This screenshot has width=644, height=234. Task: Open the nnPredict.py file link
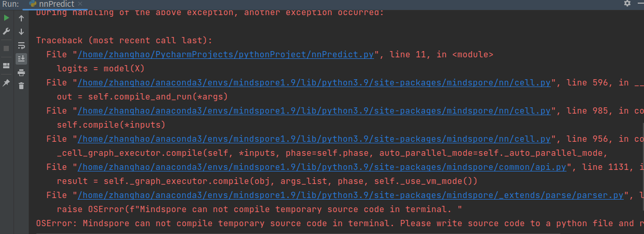[225, 54]
